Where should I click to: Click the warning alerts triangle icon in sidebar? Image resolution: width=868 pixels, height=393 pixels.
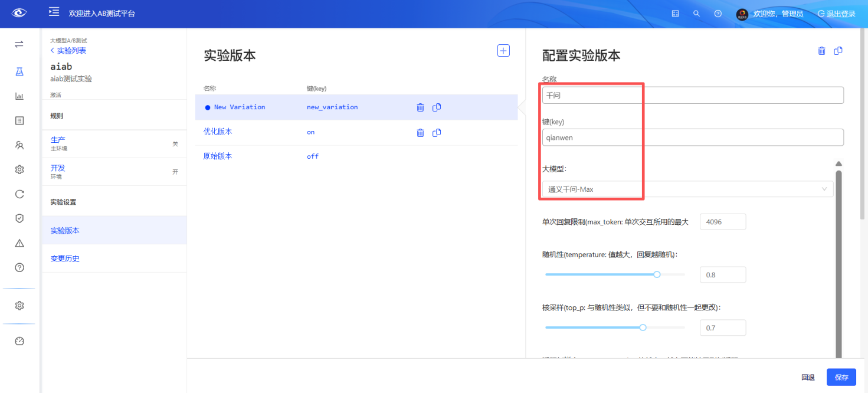point(19,243)
